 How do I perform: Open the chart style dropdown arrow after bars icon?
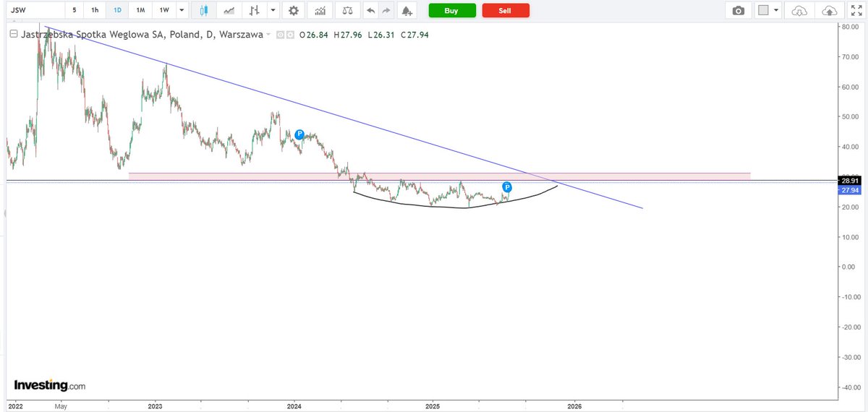(272, 11)
